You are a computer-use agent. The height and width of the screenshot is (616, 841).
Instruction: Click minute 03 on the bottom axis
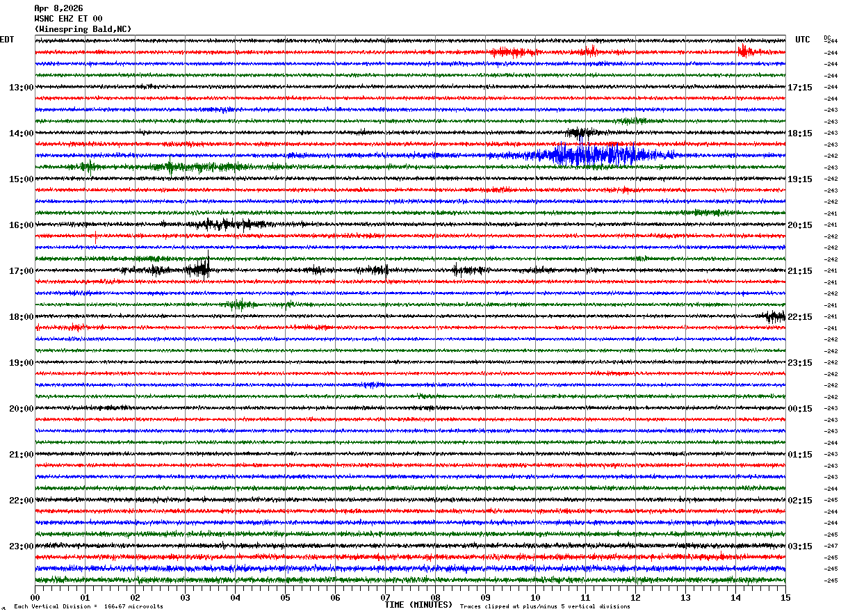pyautogui.click(x=185, y=597)
